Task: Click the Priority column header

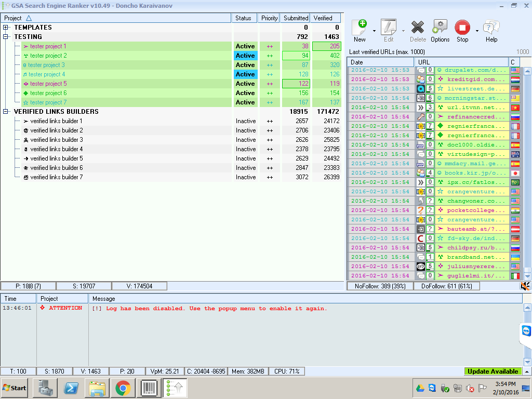Action: [270, 18]
